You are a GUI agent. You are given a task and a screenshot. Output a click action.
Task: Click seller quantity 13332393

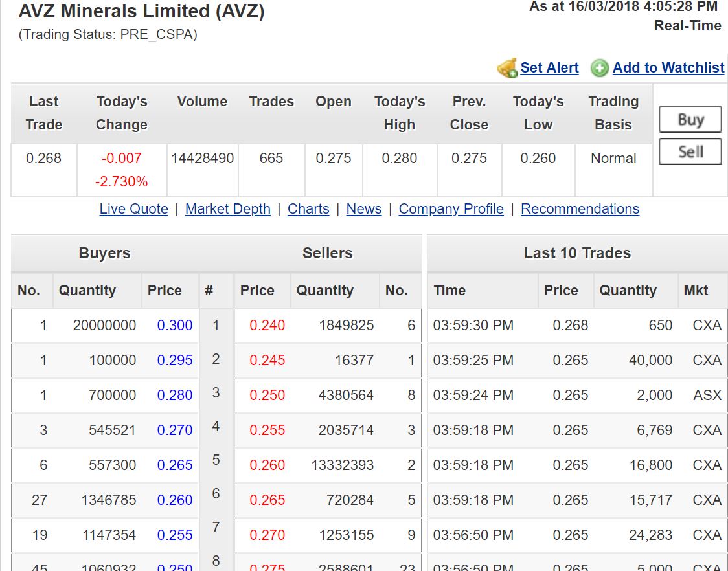click(342, 465)
